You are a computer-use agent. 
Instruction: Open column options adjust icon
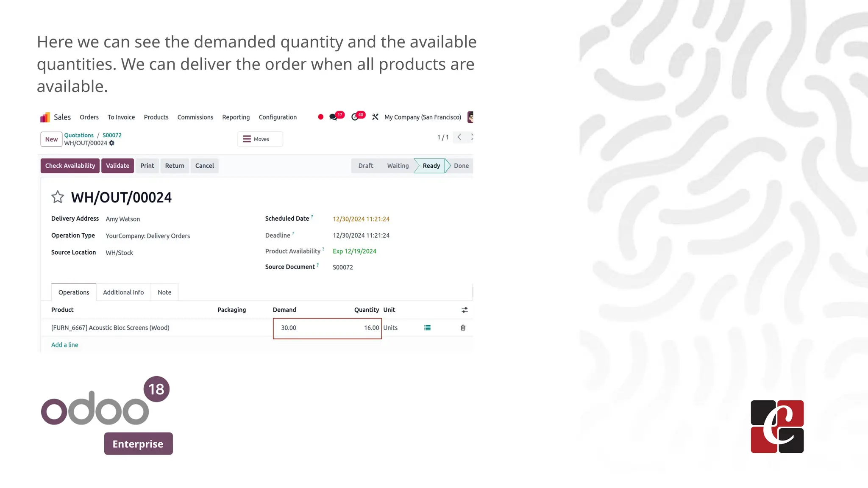pyautogui.click(x=465, y=310)
